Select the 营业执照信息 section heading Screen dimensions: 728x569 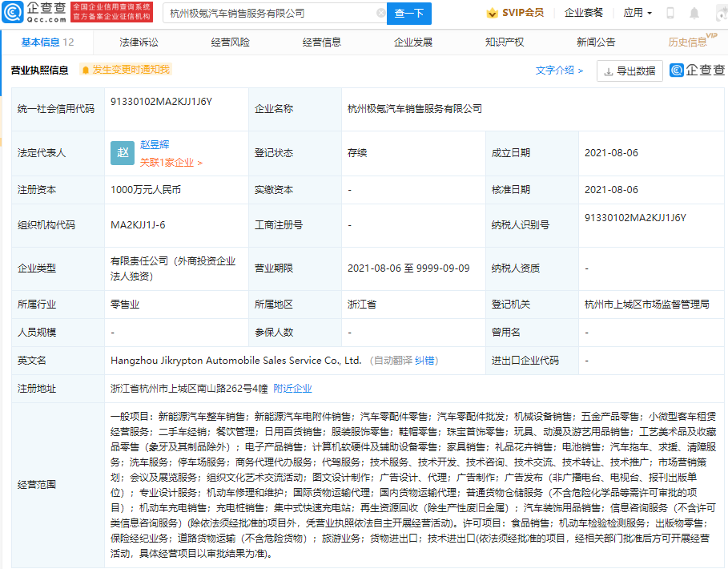39,71
